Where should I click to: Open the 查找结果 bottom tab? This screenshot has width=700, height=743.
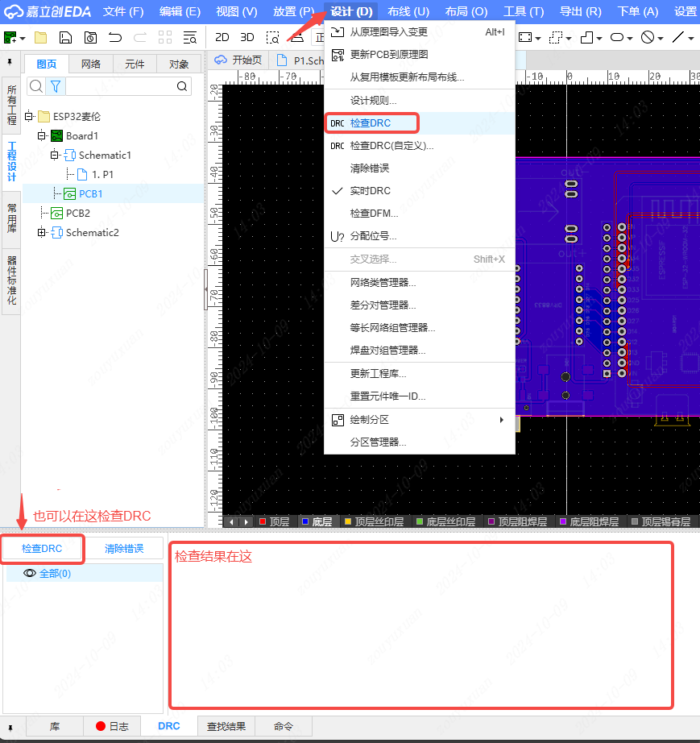[x=226, y=726]
